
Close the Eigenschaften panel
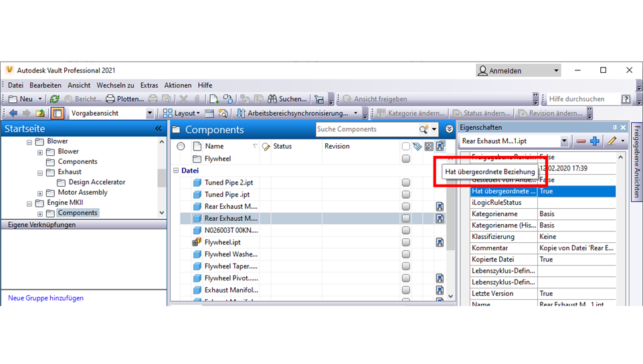[x=623, y=128]
